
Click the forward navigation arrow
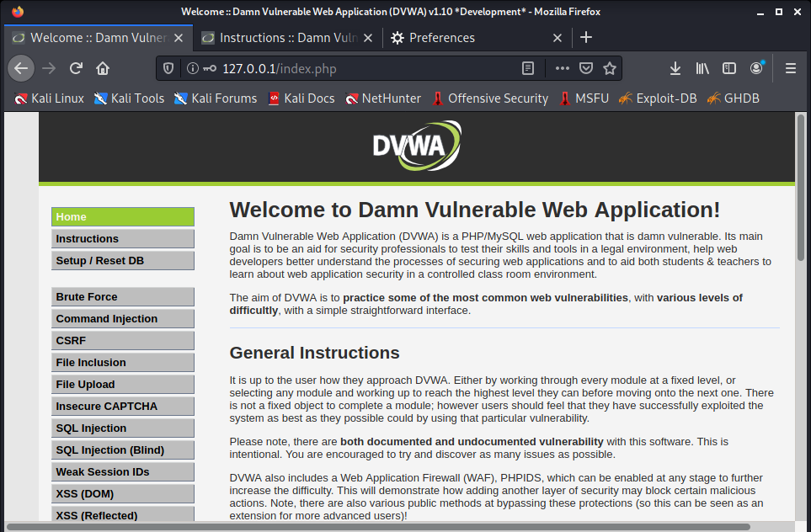click(49, 68)
